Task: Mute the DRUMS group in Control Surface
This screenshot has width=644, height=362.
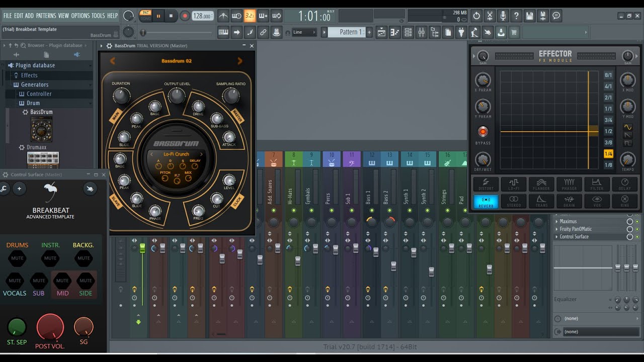Action: [x=17, y=258]
